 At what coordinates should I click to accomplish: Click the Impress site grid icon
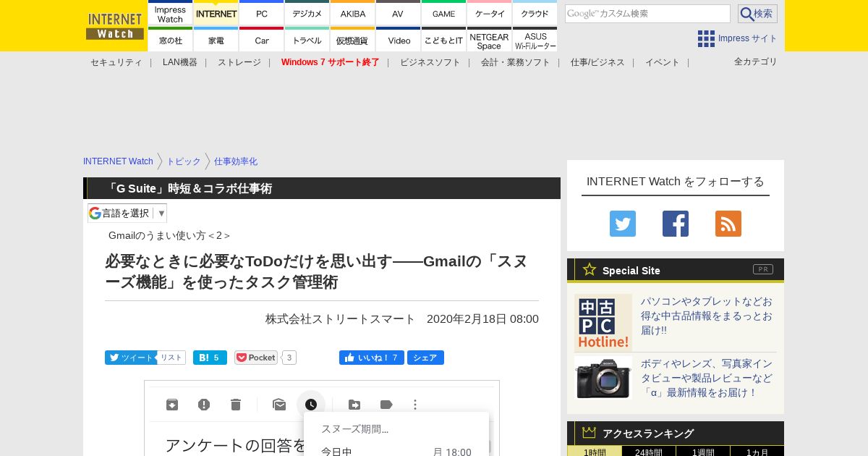click(706, 38)
